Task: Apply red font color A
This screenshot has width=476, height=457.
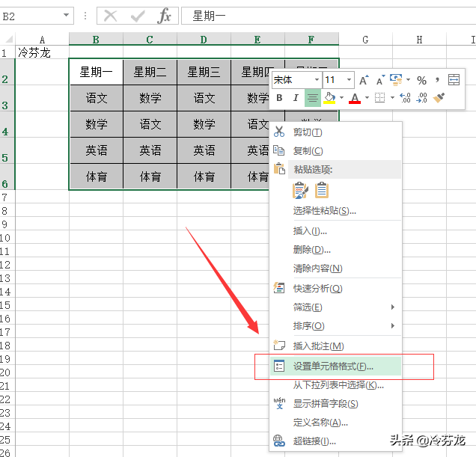Action: click(x=355, y=98)
